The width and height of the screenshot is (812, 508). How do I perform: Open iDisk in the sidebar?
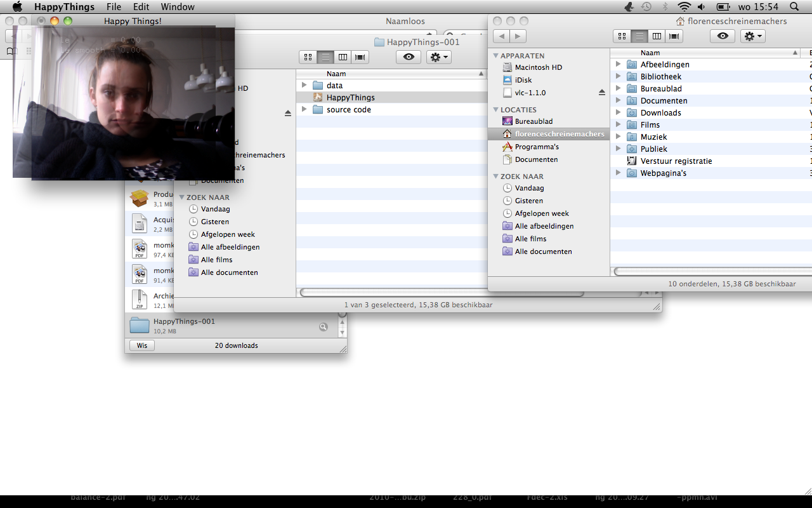[523, 80]
